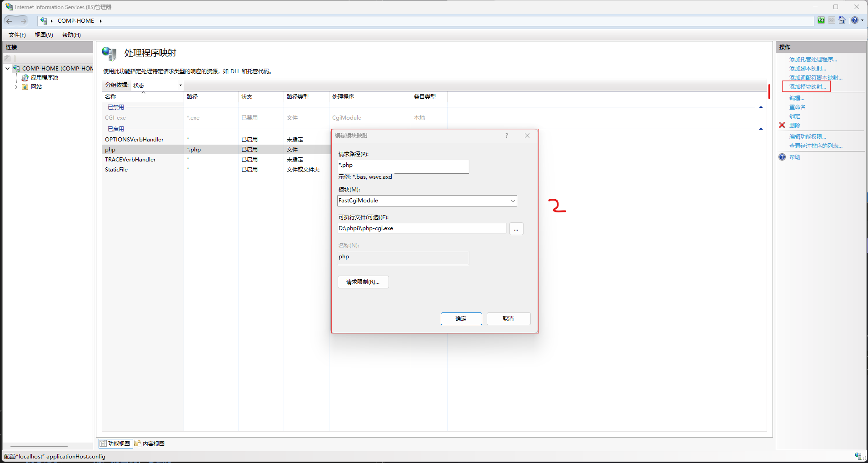Open the 视图(V) menu
The image size is (868, 463).
click(44, 35)
